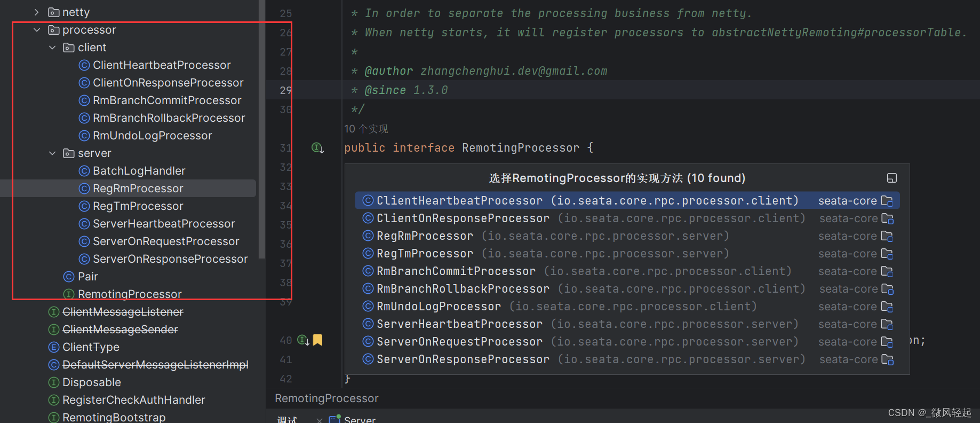Select RegTmProcessor in the project tree

point(138,206)
